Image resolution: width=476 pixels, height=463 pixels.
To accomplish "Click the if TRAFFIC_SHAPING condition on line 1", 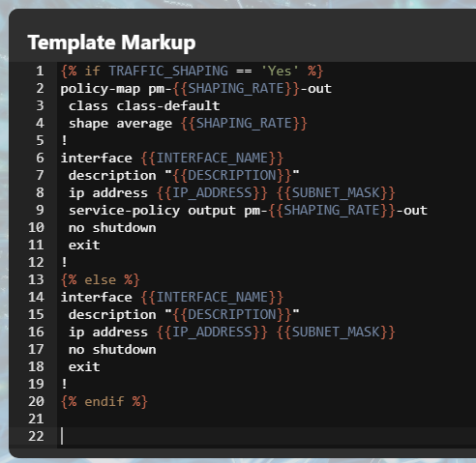I will tap(192, 71).
